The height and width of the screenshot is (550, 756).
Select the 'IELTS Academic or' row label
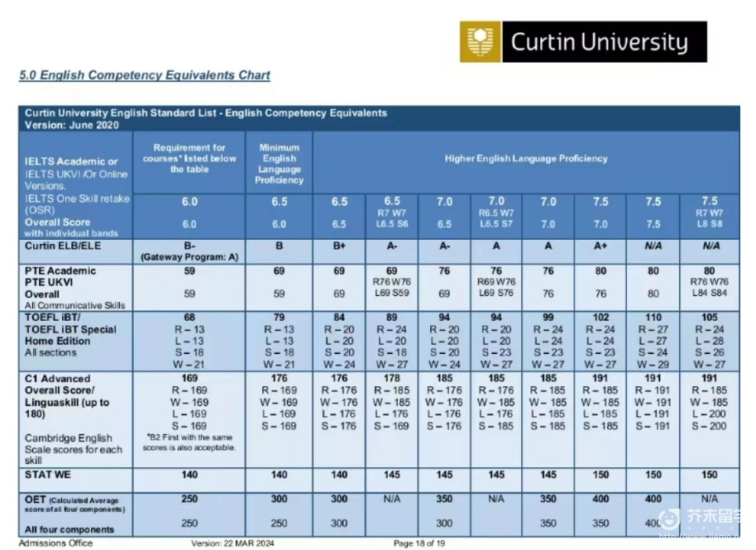click(71, 161)
